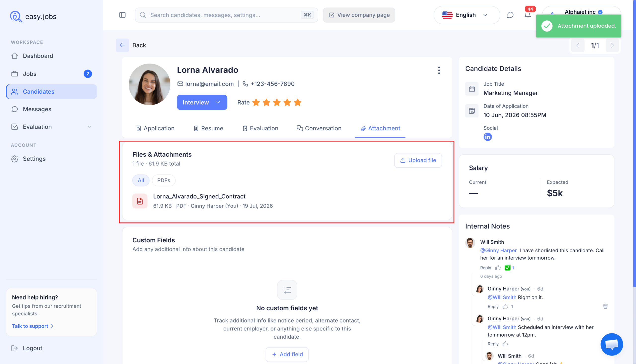This screenshot has height=364, width=636.
Task: Click Talk to support link
Action: click(x=33, y=326)
